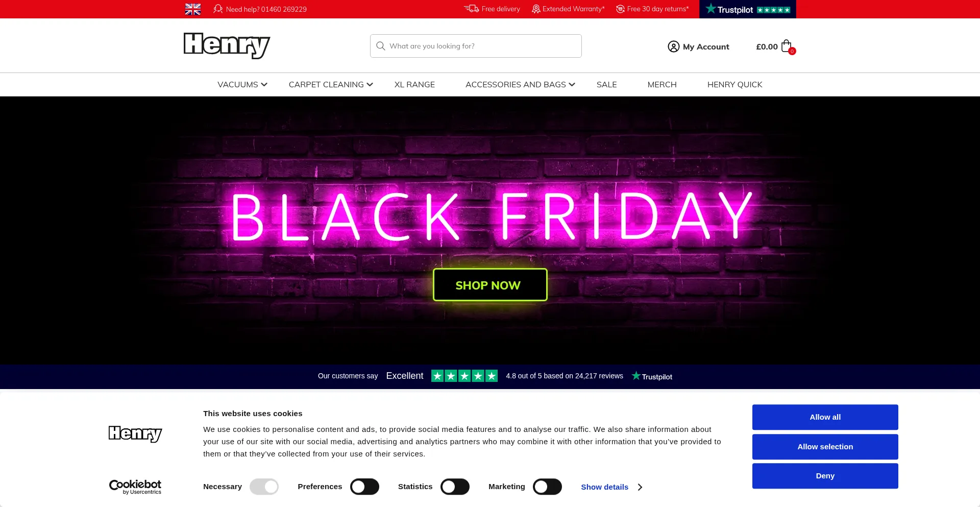Expand the Carpet Cleaning dropdown
This screenshot has height=507, width=980.
pos(331,84)
